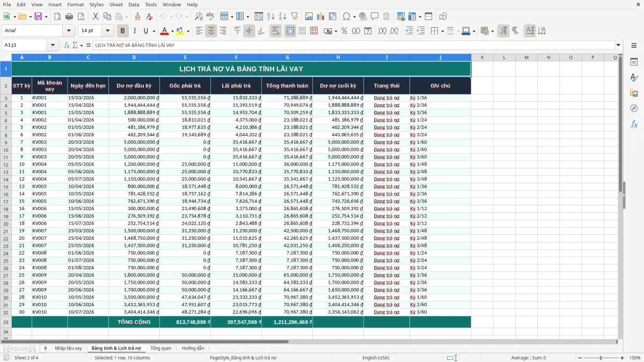Open Font Color dropdown arrow
The image size is (644, 362).
172,31
